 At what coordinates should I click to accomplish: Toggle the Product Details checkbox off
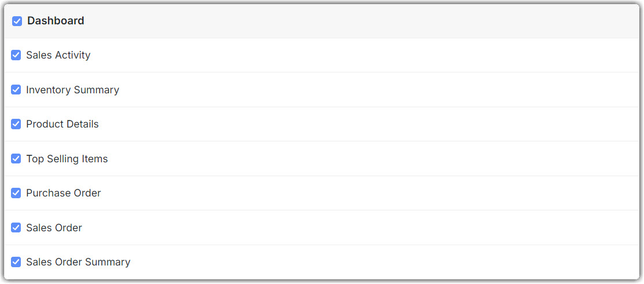tap(16, 124)
